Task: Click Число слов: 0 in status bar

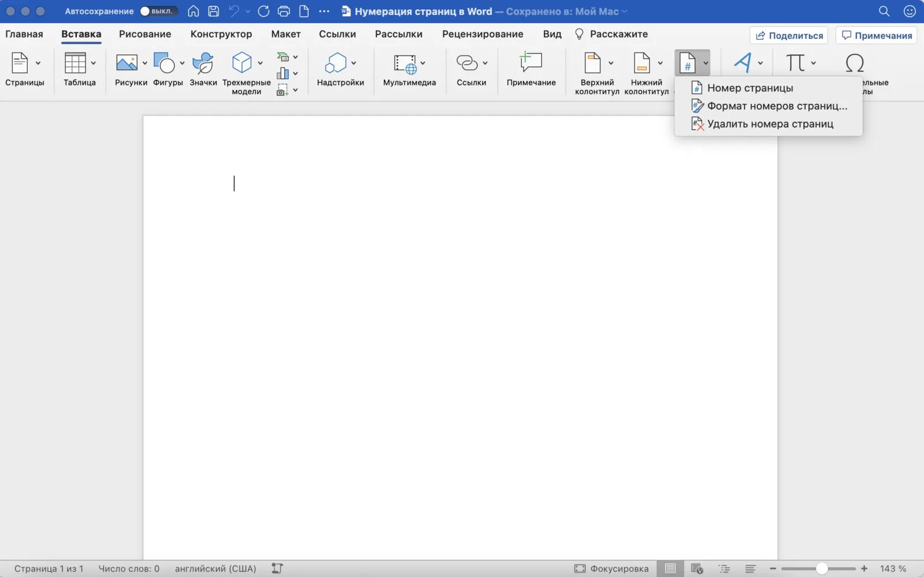Action: [129, 568]
